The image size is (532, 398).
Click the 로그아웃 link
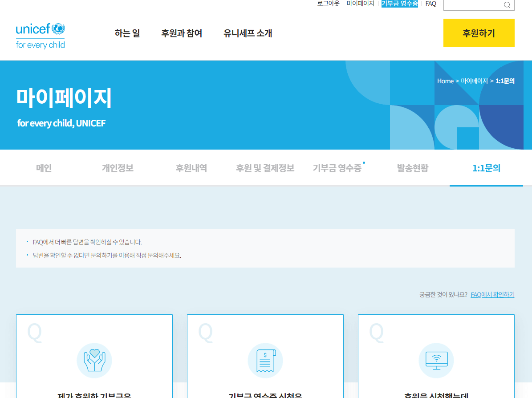coord(328,4)
